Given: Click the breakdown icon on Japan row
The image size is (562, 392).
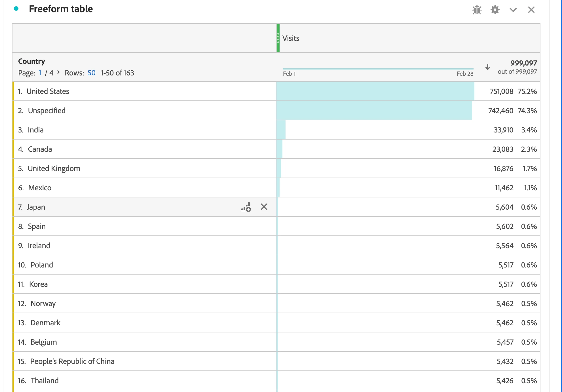Looking at the screenshot, I should pyautogui.click(x=246, y=207).
